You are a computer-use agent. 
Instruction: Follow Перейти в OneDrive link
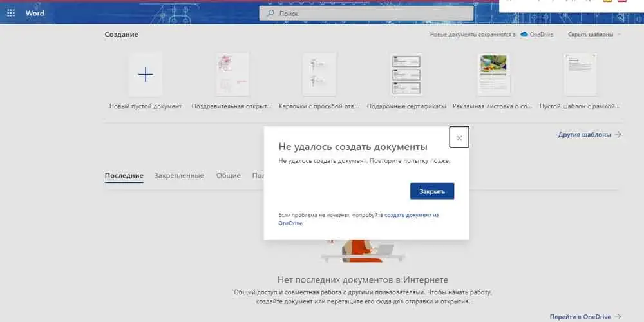point(585,317)
